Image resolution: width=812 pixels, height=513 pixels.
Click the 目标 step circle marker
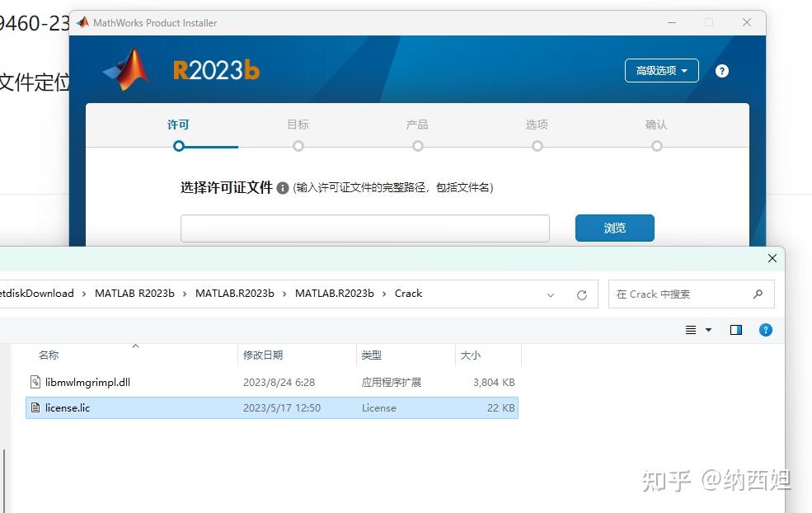[x=298, y=146]
